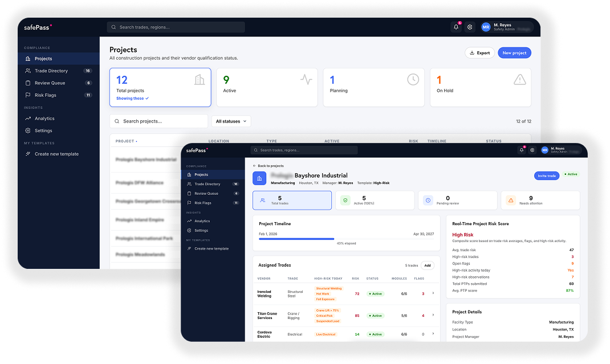Click the clock icon on the Pending review card

point(428,201)
